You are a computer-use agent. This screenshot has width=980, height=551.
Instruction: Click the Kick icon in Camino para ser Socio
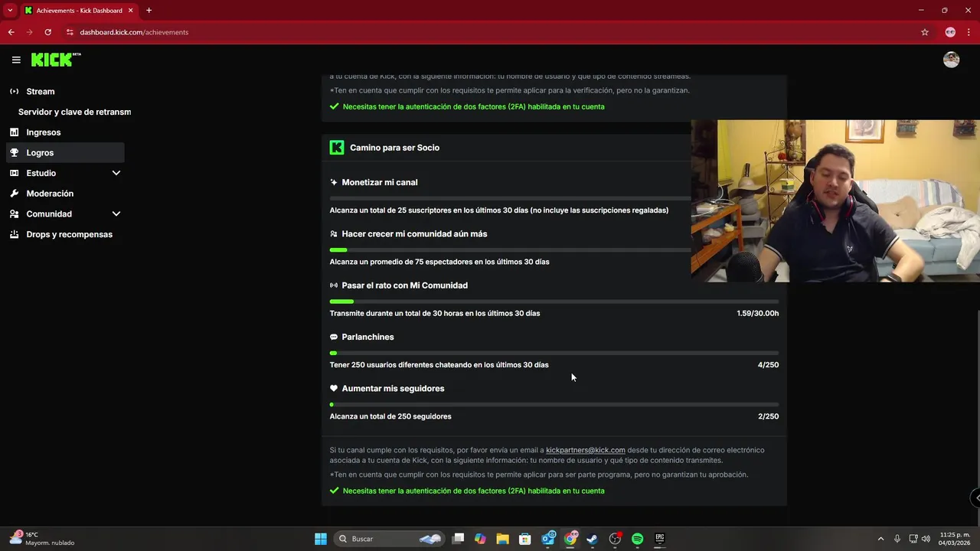click(x=337, y=148)
